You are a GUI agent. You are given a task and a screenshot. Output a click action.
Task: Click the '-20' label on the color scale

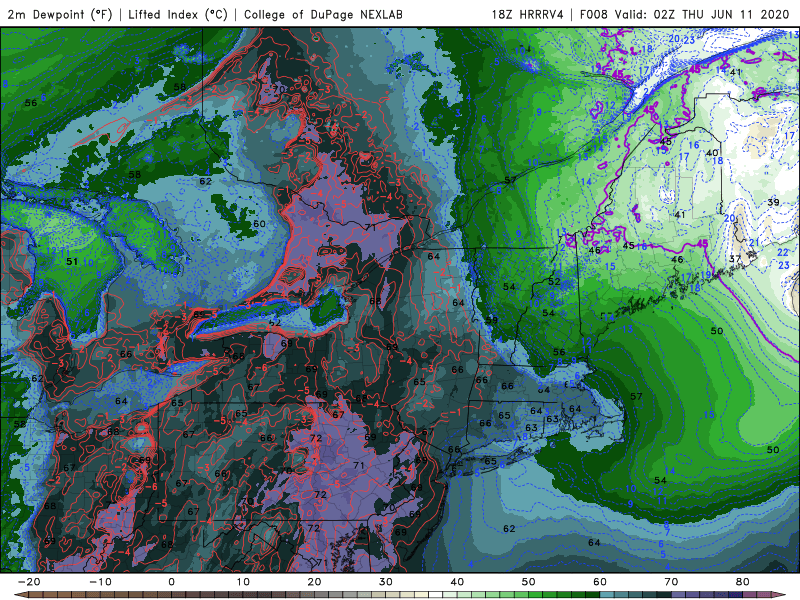[29, 582]
